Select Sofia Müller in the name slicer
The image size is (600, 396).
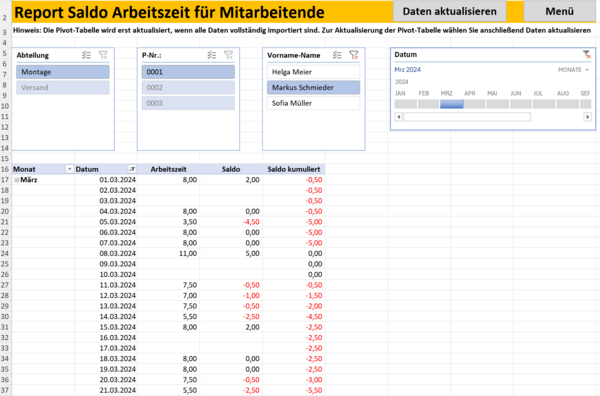[313, 103]
